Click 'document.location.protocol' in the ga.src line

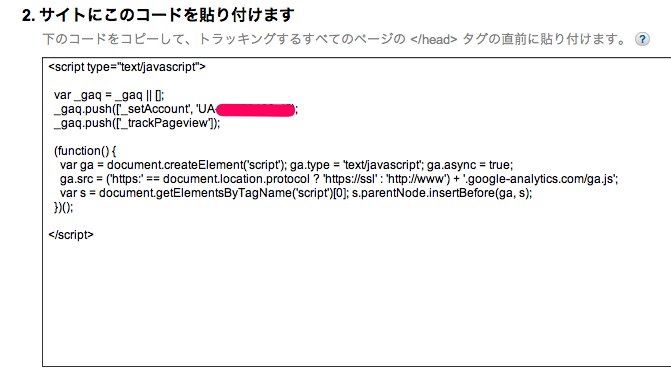[x=236, y=179]
